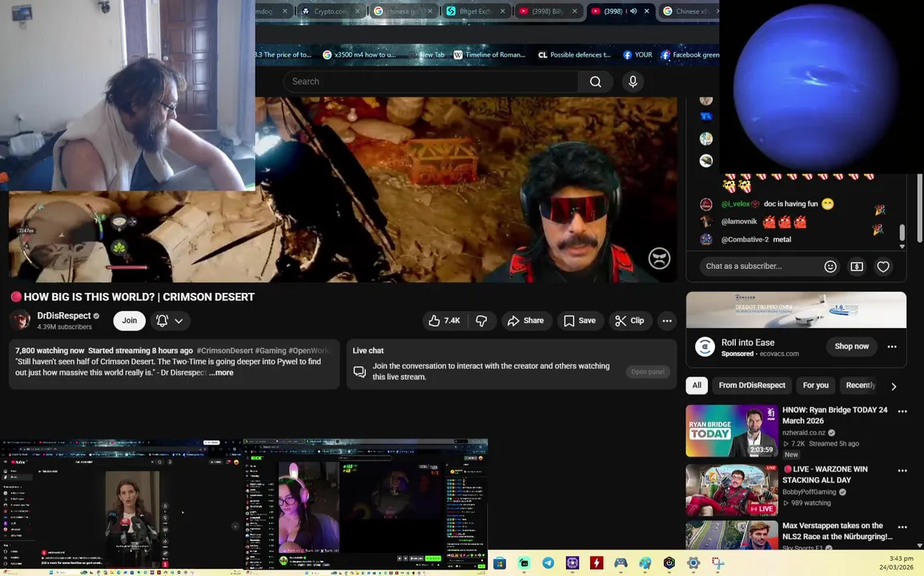This screenshot has height=576, width=924.
Task: Open options for WARZONE WIN live video
Action: pos(902,470)
